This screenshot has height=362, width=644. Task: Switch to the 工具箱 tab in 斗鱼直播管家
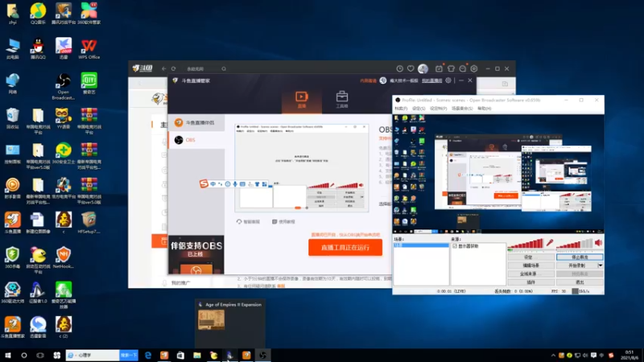[x=341, y=100]
